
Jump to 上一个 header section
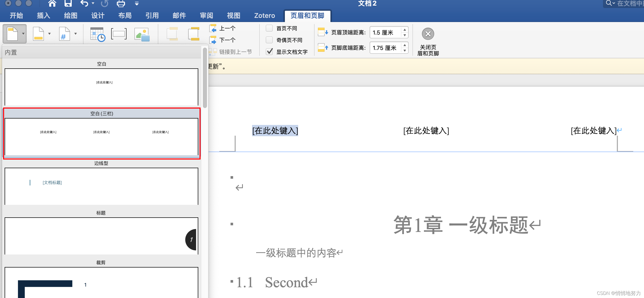(227, 28)
